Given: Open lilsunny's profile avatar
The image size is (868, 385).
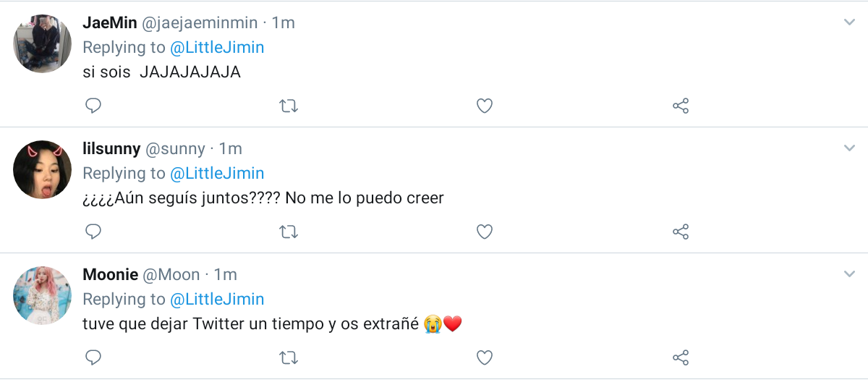Looking at the screenshot, I should tap(43, 169).
